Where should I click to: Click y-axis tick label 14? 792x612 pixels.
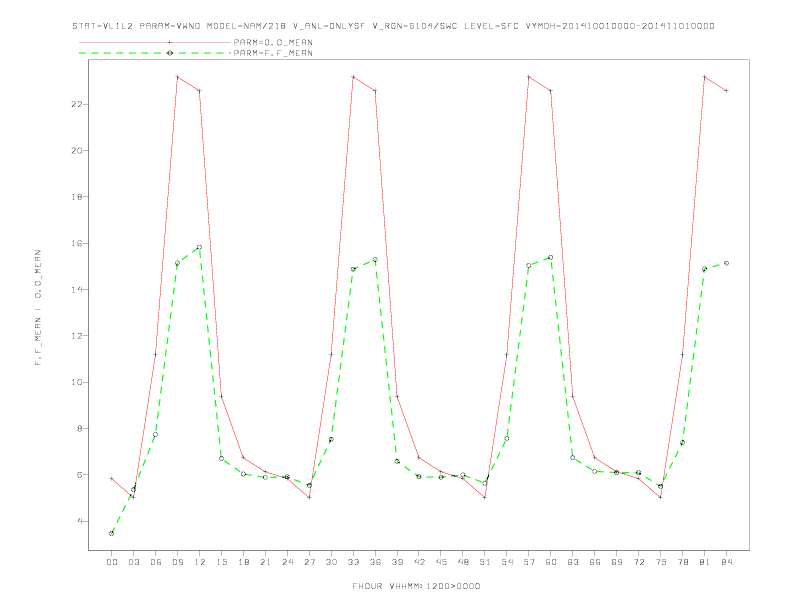coord(78,289)
